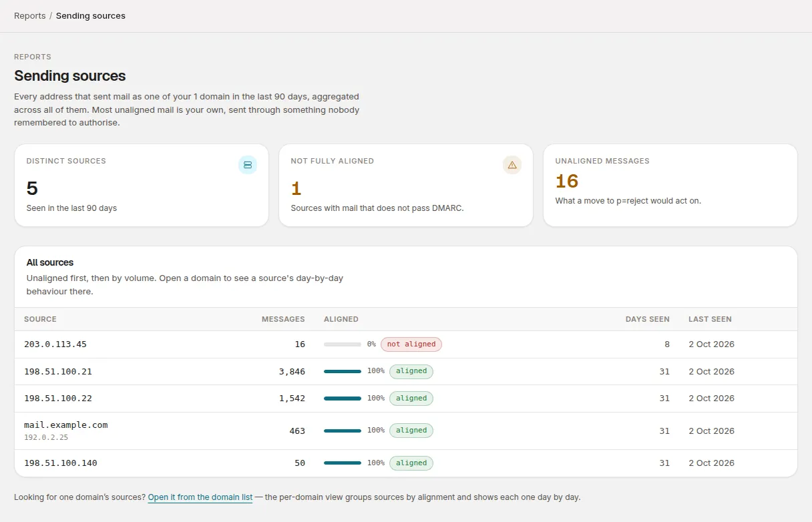Select source 198.51.100.22
The height and width of the screenshot is (522, 812).
coord(58,399)
